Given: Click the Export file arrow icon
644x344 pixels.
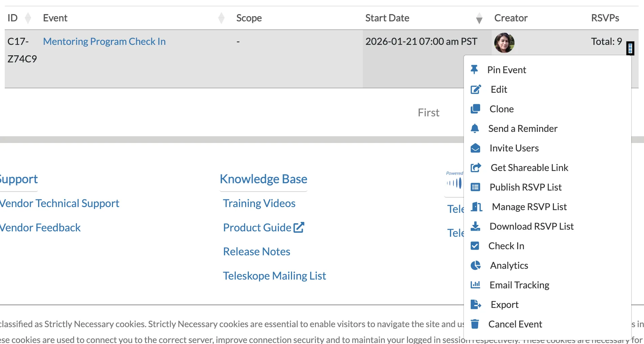Looking at the screenshot, I should pos(476,304).
